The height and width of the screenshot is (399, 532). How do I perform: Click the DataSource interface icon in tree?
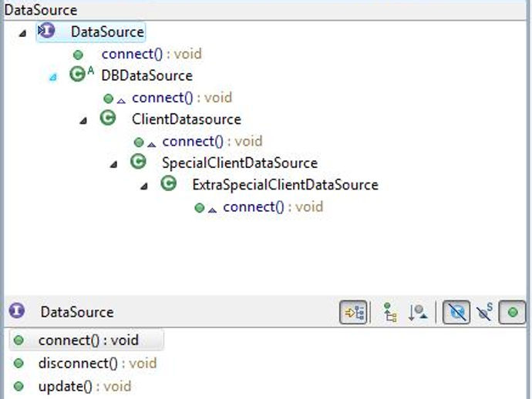point(46,31)
